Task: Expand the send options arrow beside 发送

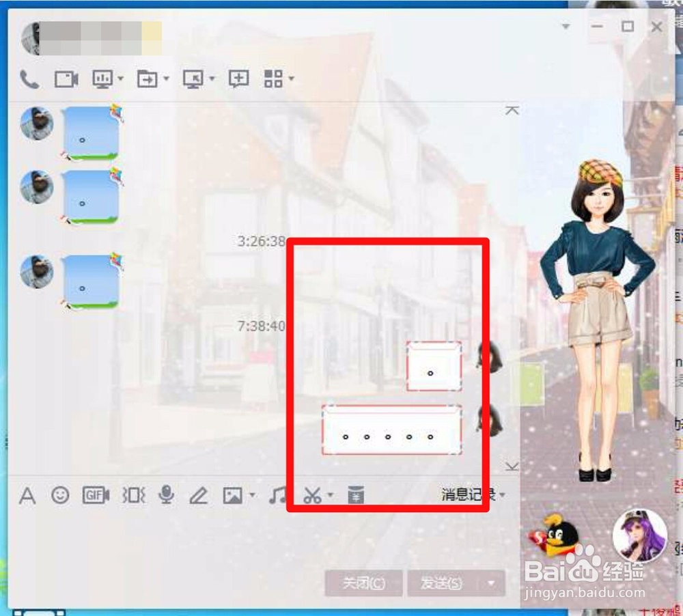Action: (x=491, y=583)
